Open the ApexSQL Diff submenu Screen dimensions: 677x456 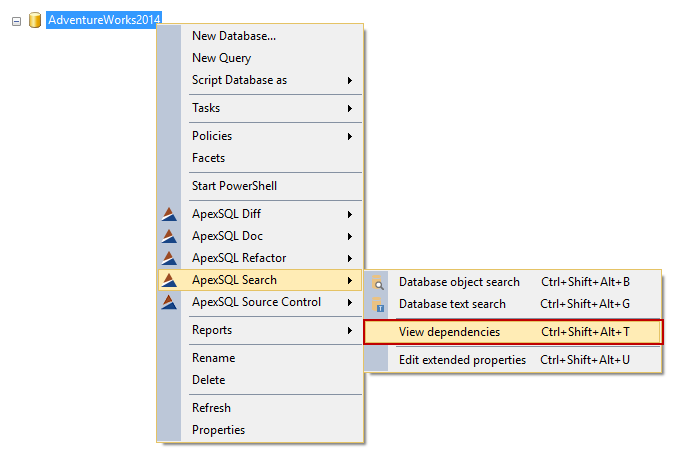tap(260, 214)
